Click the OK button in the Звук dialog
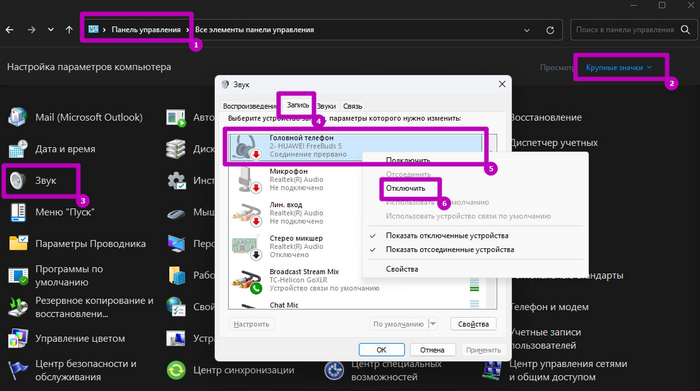This screenshot has width=700, height=391. [x=382, y=350]
